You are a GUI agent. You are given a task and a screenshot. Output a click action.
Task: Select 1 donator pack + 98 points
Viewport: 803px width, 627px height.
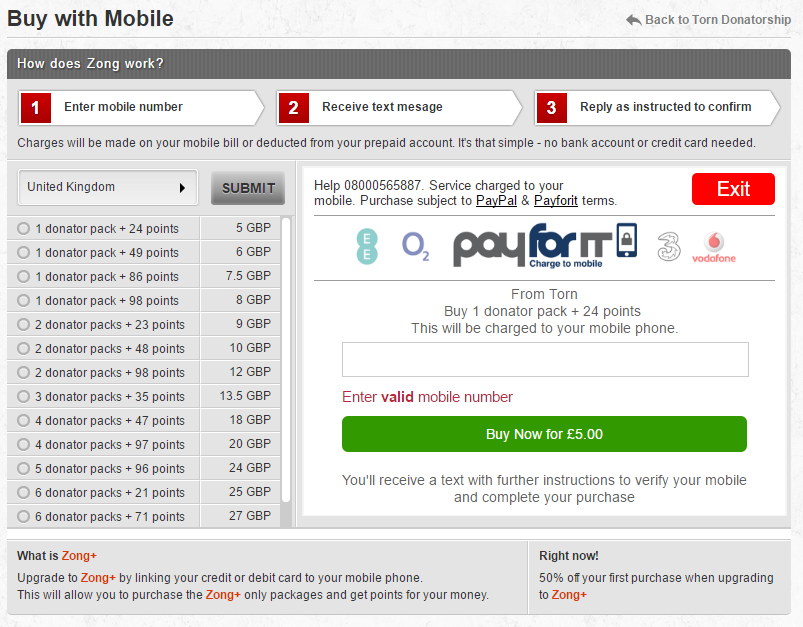24,300
